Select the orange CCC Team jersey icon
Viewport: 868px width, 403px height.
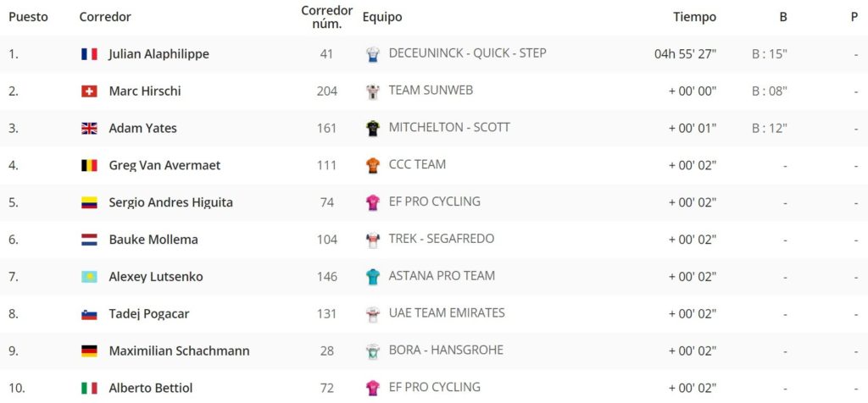pyautogui.click(x=373, y=165)
